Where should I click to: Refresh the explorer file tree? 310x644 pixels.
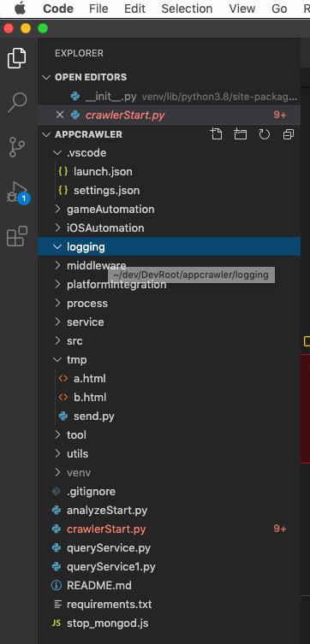(x=264, y=134)
